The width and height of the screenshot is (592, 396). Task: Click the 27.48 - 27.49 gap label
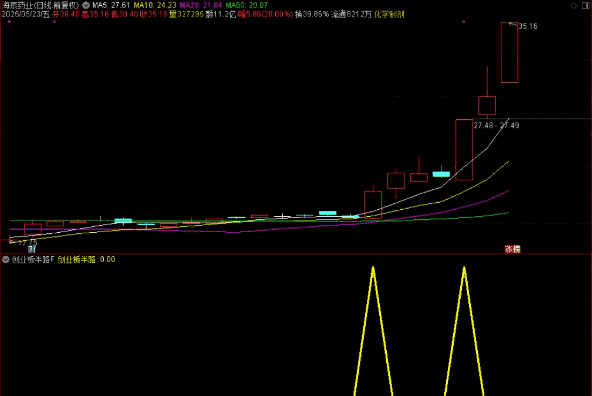tap(496, 125)
